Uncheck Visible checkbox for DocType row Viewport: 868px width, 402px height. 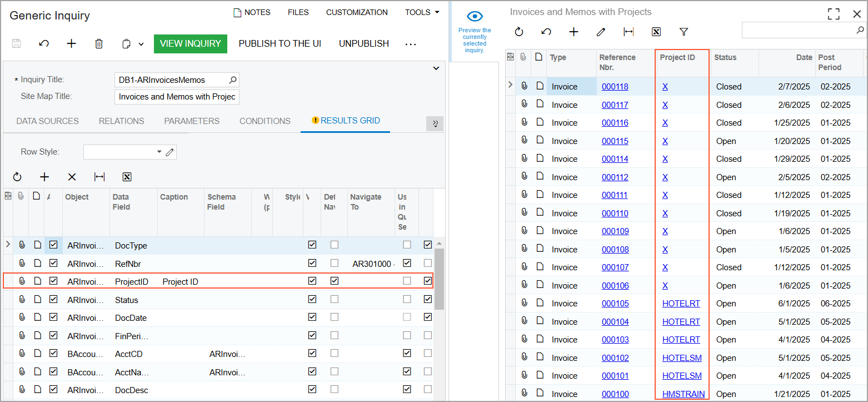coord(312,245)
